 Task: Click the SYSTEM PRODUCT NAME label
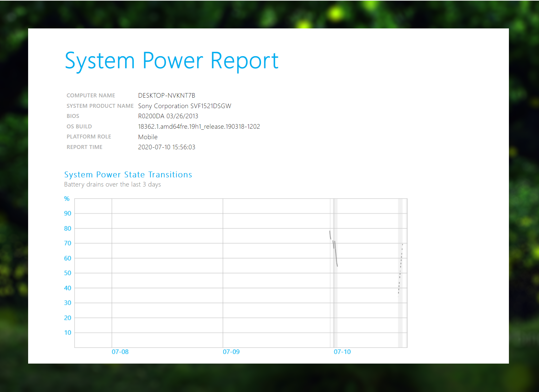pyautogui.click(x=100, y=106)
